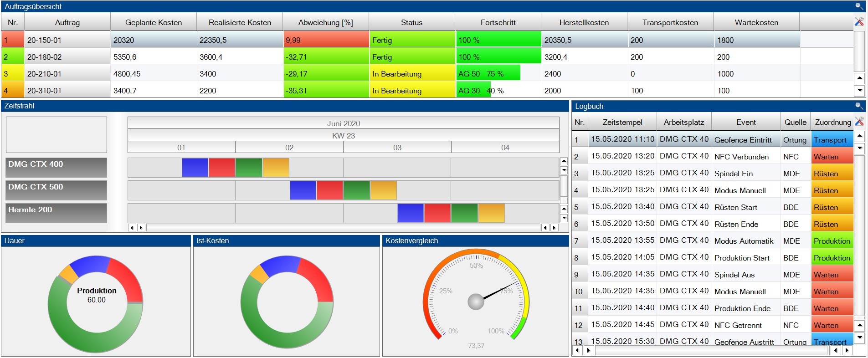Click the Kostenvergleich gauge center knob
This screenshot has height=358, width=868.
coord(476,302)
